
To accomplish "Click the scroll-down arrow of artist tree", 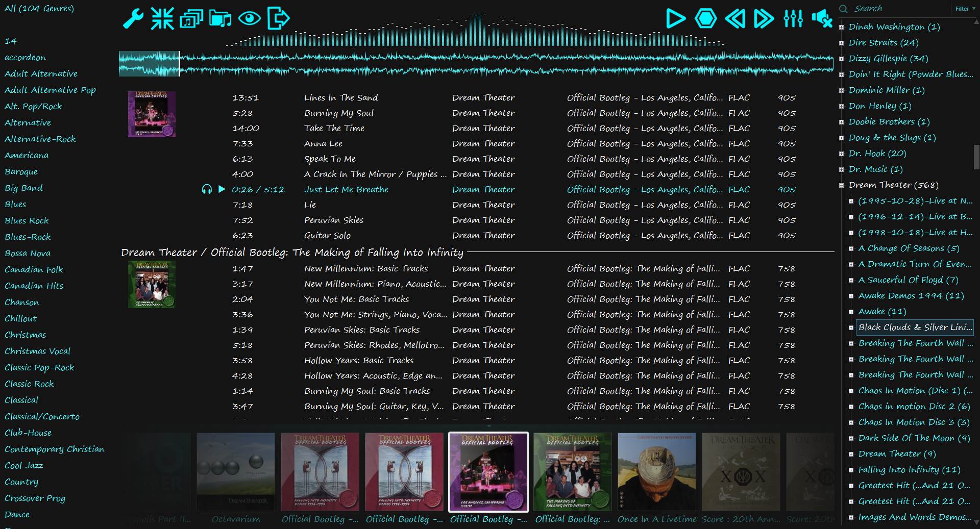I will click(976, 522).
